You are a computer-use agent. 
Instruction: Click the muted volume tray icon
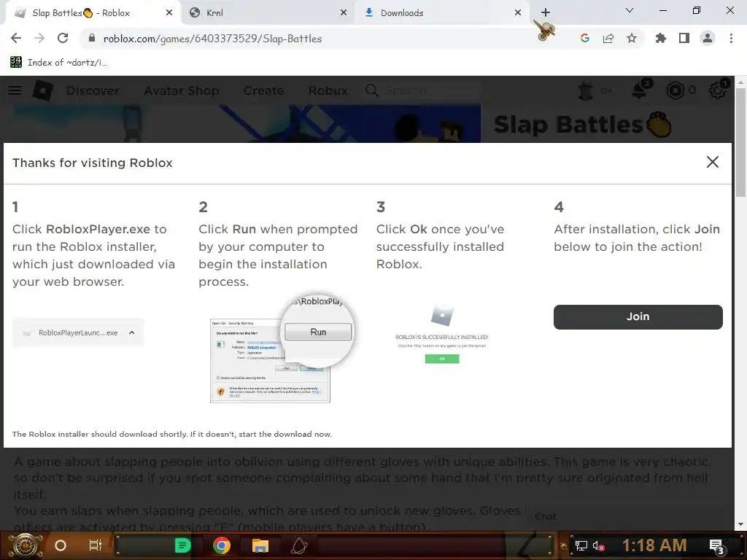[x=599, y=545]
